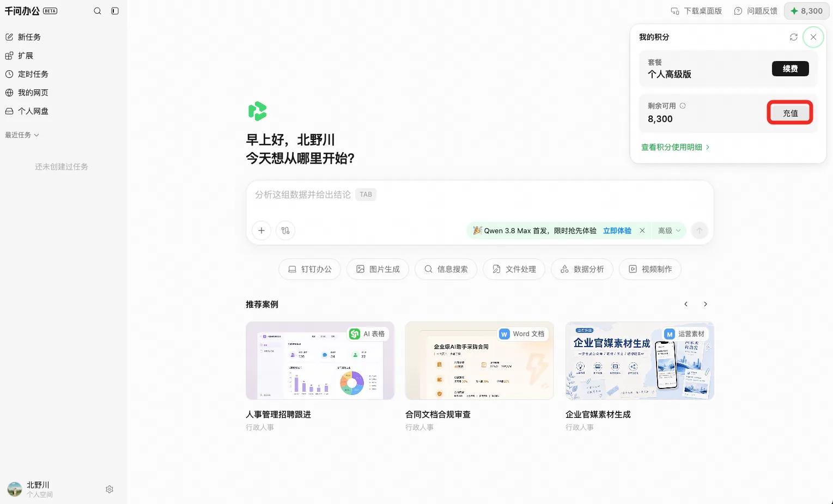Open the 北野川 user profile

click(x=31, y=489)
